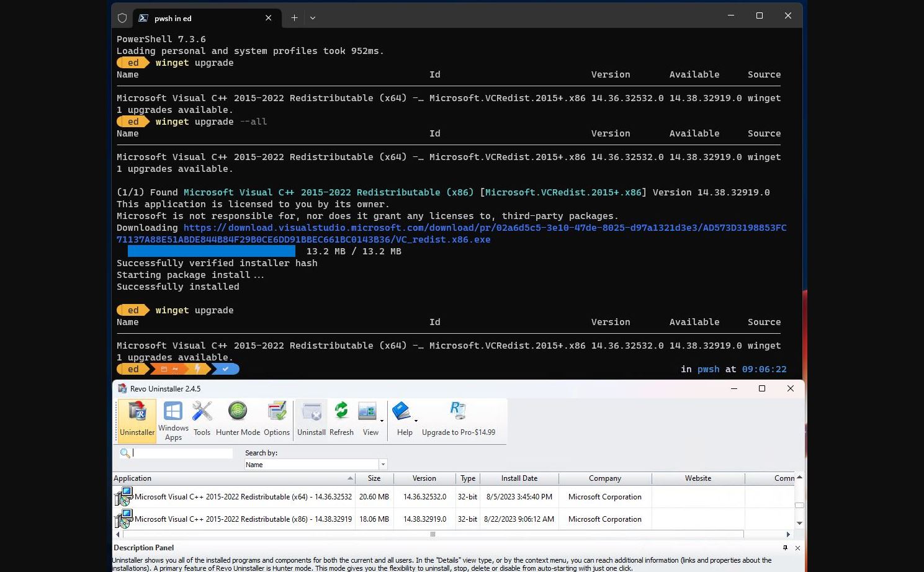Click the x64 redistributable program icon
This screenshot has height=572, width=924.
(123, 497)
